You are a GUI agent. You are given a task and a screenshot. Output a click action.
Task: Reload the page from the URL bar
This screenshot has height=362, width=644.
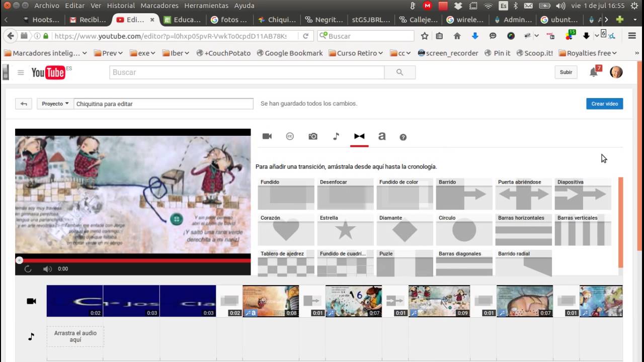pyautogui.click(x=305, y=36)
